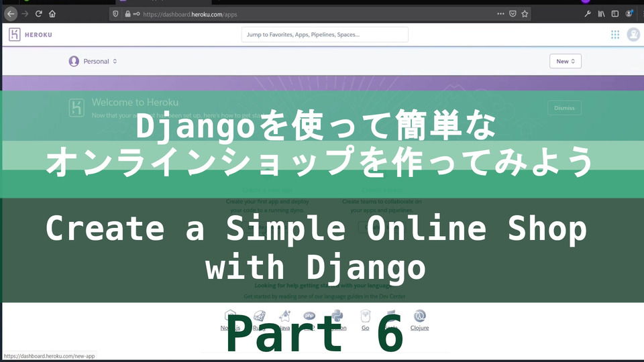Expand the Personal account switcher
Screen dimensions: 644x362
(x=93, y=61)
